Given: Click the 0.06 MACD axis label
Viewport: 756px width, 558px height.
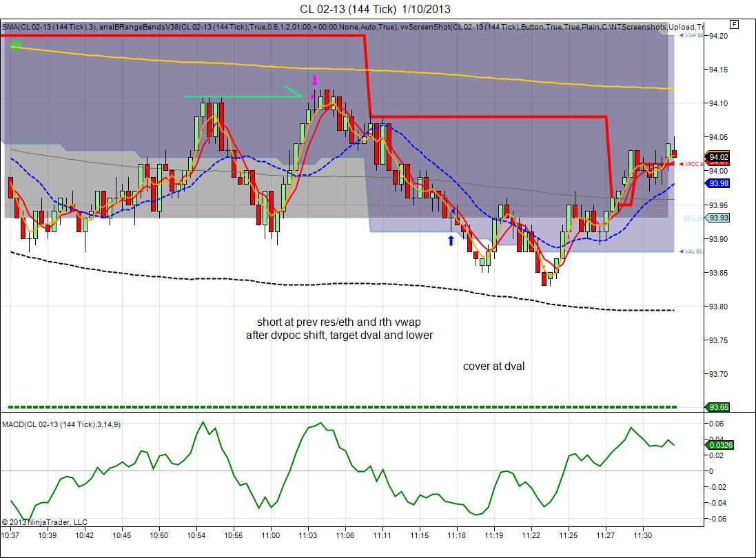Looking at the screenshot, I should pos(717,424).
